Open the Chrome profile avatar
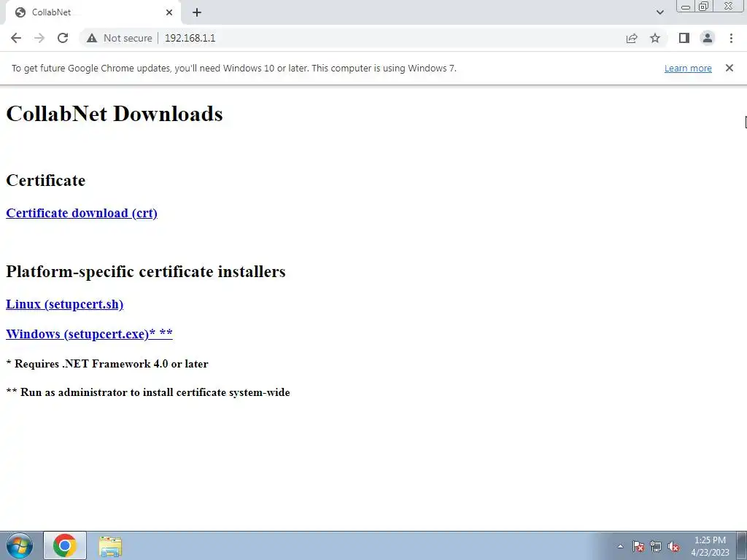This screenshot has height=560, width=747. tap(708, 38)
